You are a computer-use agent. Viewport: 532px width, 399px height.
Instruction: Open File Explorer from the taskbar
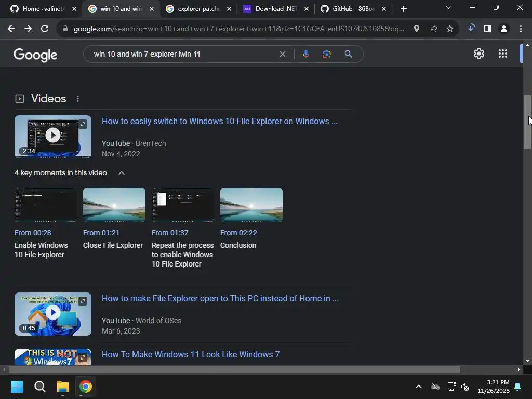63,387
